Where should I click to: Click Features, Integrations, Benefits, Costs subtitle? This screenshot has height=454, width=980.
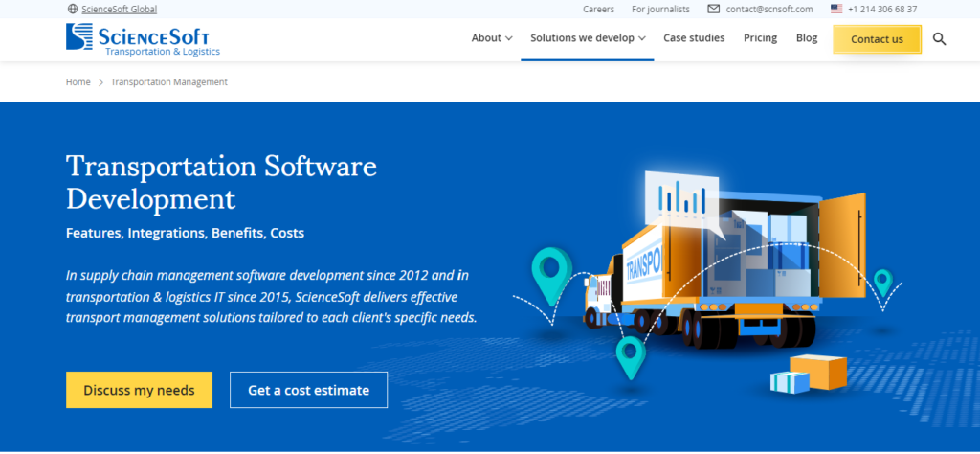click(x=185, y=234)
